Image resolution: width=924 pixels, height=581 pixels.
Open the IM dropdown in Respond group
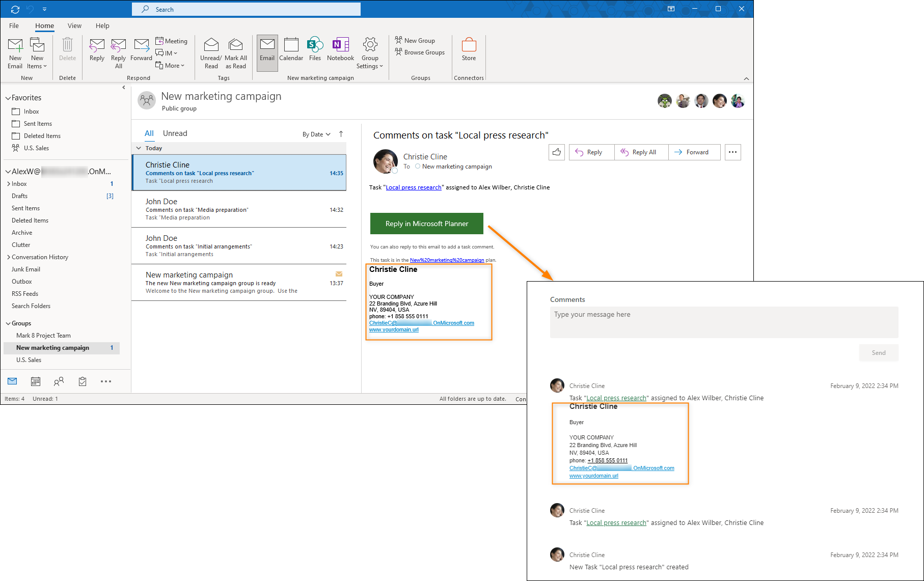[x=167, y=53]
